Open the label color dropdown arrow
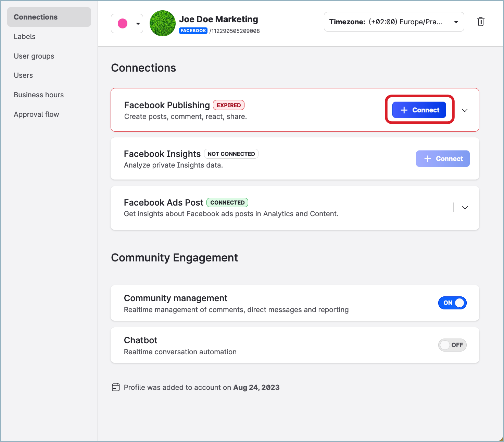The height and width of the screenshot is (442, 504). click(x=138, y=23)
